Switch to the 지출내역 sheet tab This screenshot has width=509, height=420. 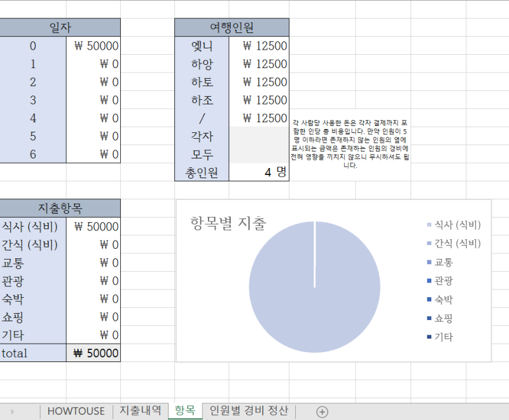pyautogui.click(x=140, y=411)
